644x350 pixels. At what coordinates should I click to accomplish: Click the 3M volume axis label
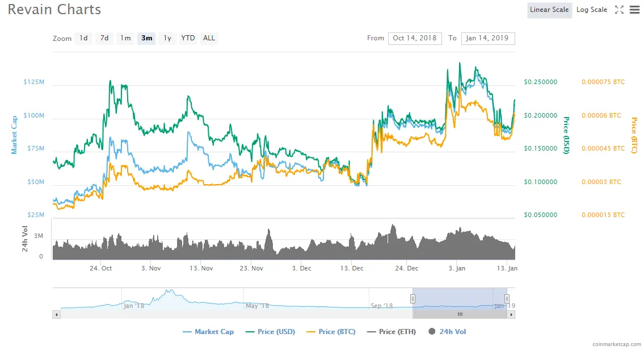[x=39, y=236]
